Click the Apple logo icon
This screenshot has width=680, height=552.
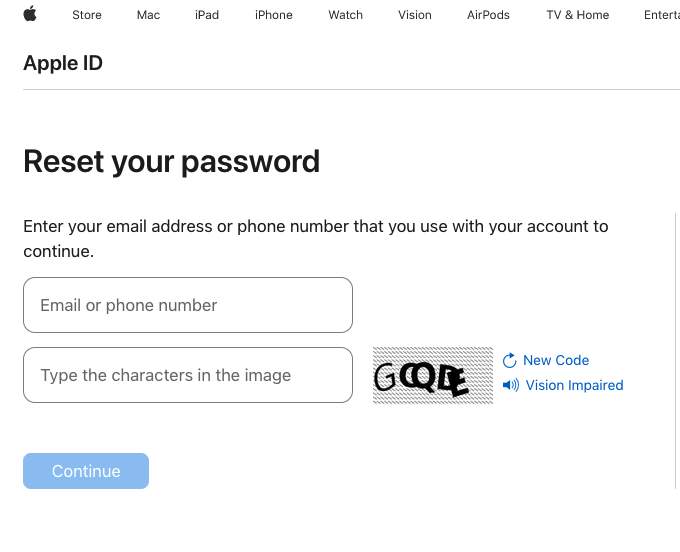point(30,14)
